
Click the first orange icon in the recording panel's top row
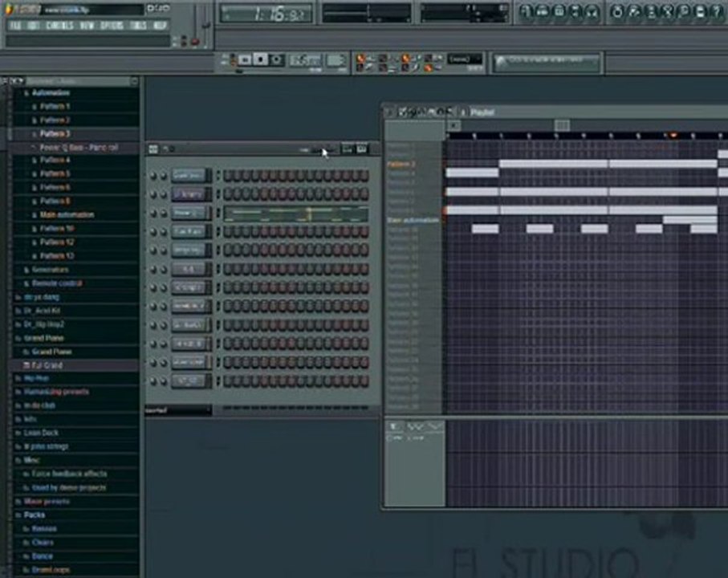click(x=360, y=58)
